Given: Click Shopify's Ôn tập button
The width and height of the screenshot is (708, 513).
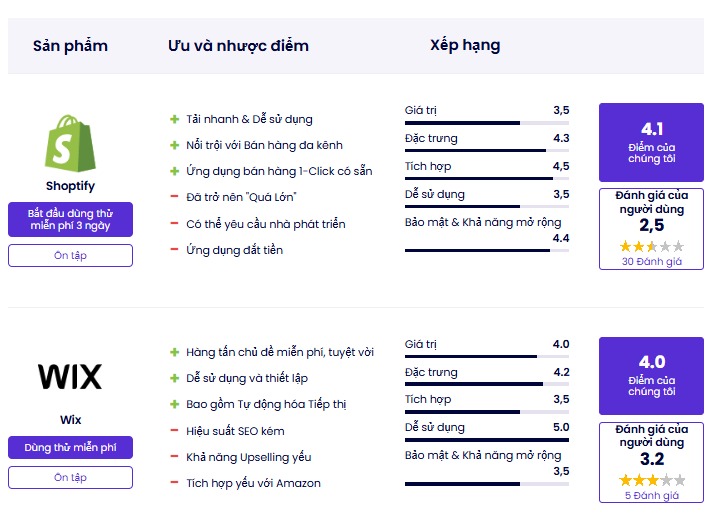Looking at the screenshot, I should point(70,256).
